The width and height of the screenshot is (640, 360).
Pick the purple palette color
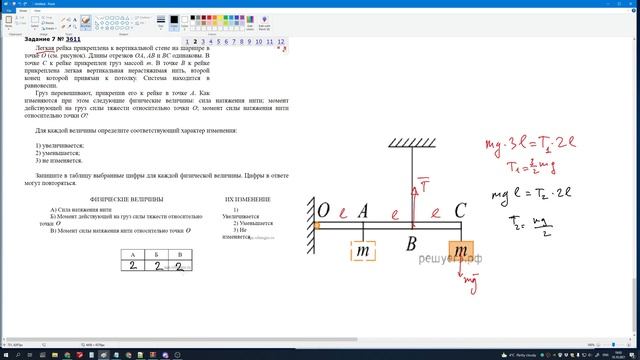[242, 18]
